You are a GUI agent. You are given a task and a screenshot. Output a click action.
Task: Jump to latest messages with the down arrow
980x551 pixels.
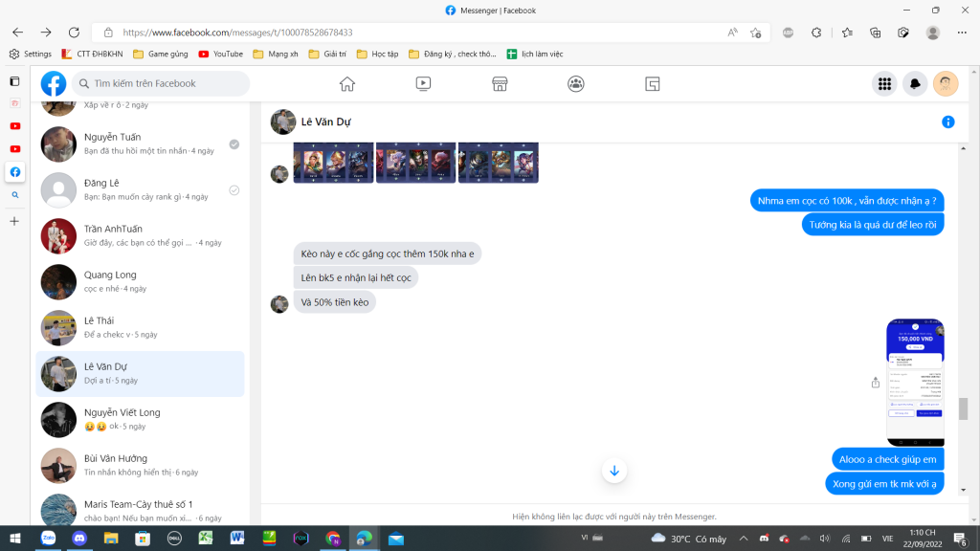click(614, 471)
